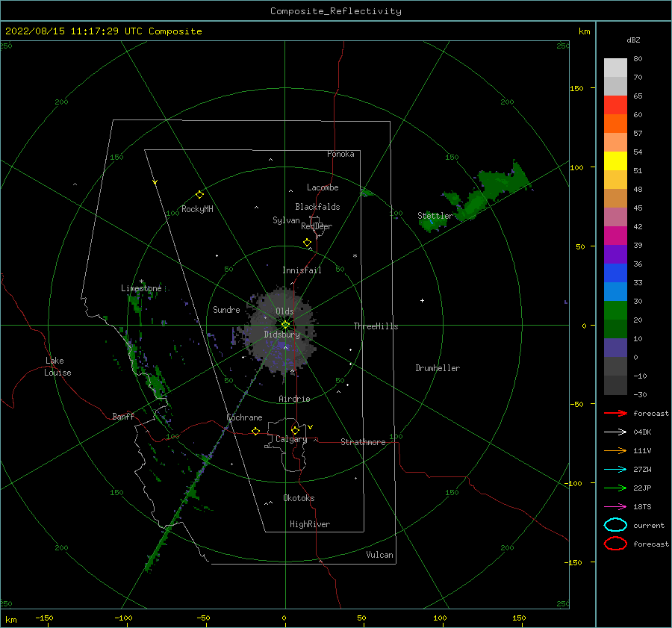Click the Lake Louise label
Viewport: 672px width, 628px height.
tap(57, 367)
